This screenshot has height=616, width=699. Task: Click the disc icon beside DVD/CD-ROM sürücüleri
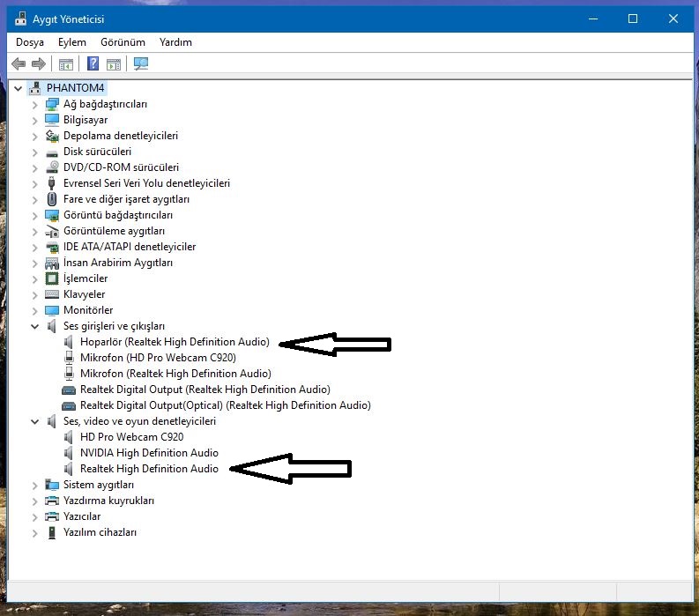tap(52, 167)
